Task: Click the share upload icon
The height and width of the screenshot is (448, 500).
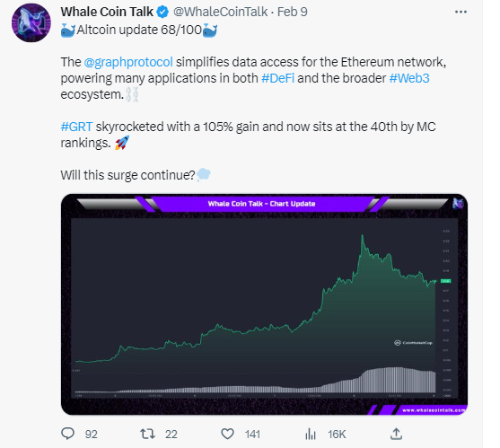Action: click(x=396, y=434)
